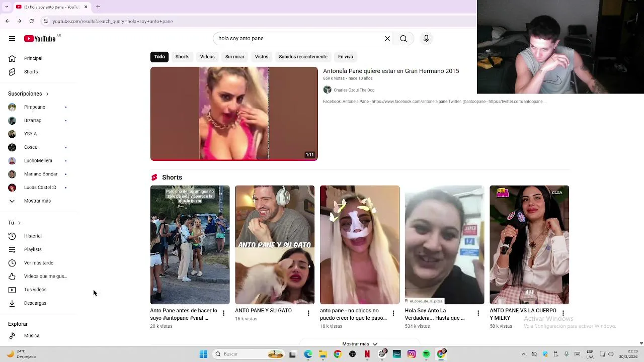Open Charles Ozqui The Dog channel
The width and height of the screenshot is (644, 362).
(x=354, y=90)
